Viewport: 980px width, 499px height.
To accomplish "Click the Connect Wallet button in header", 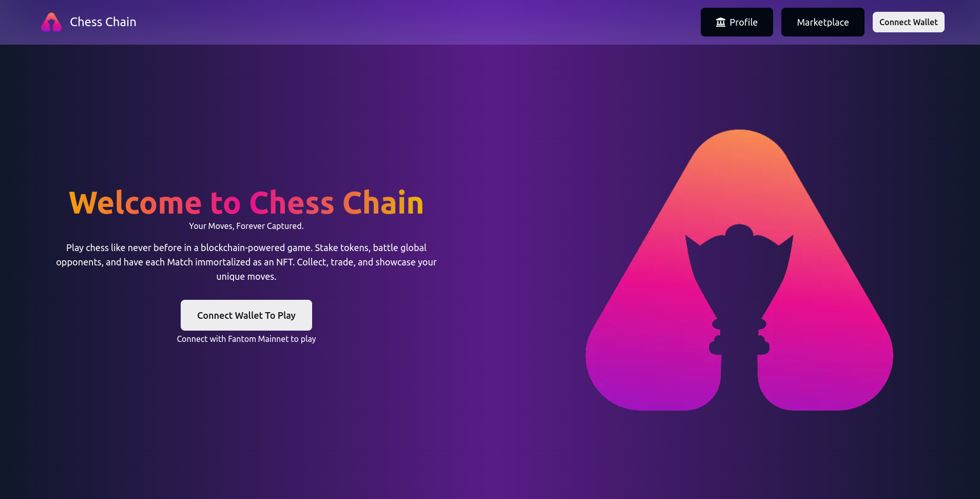I will (x=909, y=22).
